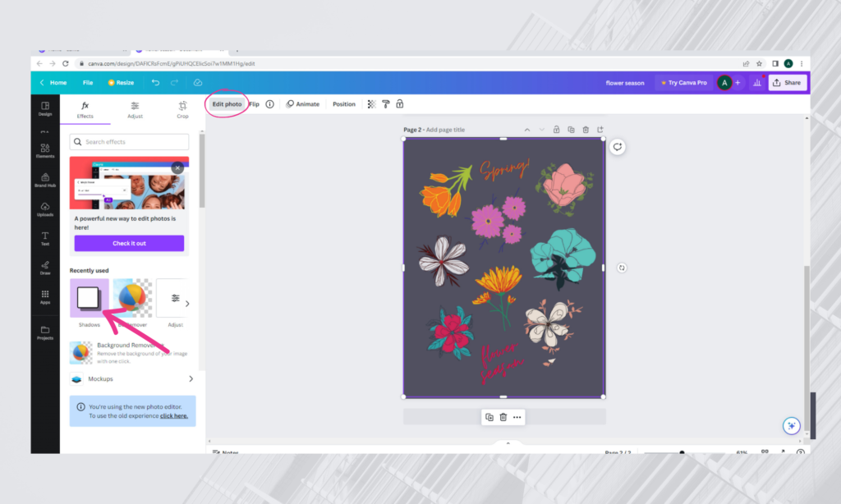The width and height of the screenshot is (841, 504).
Task: Add a new page from page header
Action: click(x=600, y=130)
